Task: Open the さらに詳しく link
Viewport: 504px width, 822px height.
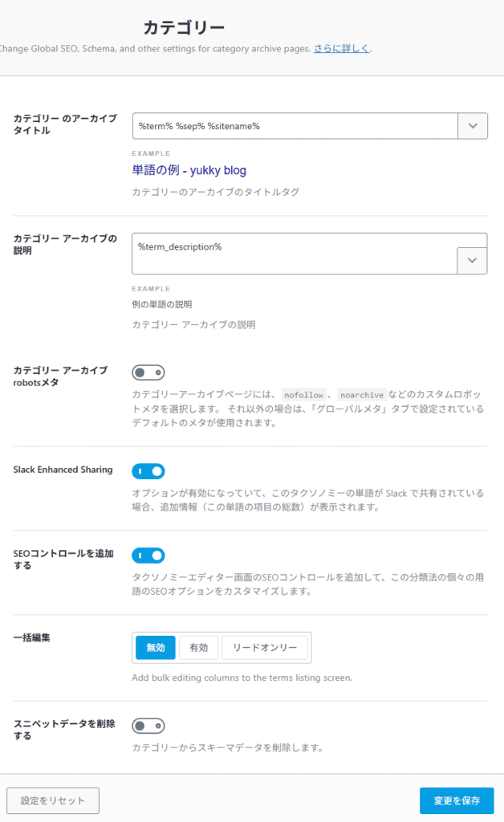Action: (341, 48)
